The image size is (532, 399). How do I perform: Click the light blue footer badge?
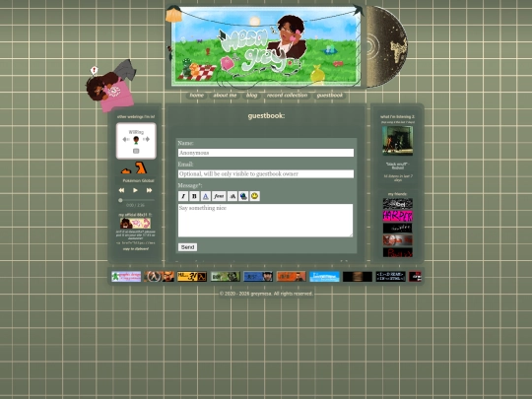click(x=324, y=277)
